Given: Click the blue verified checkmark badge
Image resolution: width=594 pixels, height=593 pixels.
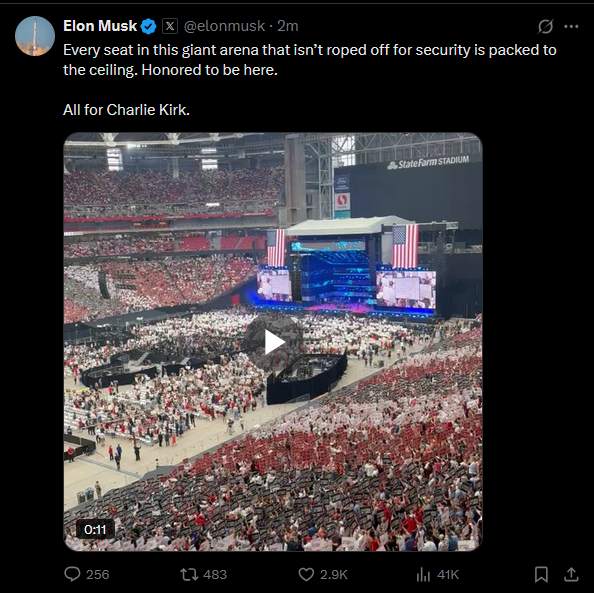Looking at the screenshot, I should [x=148, y=26].
